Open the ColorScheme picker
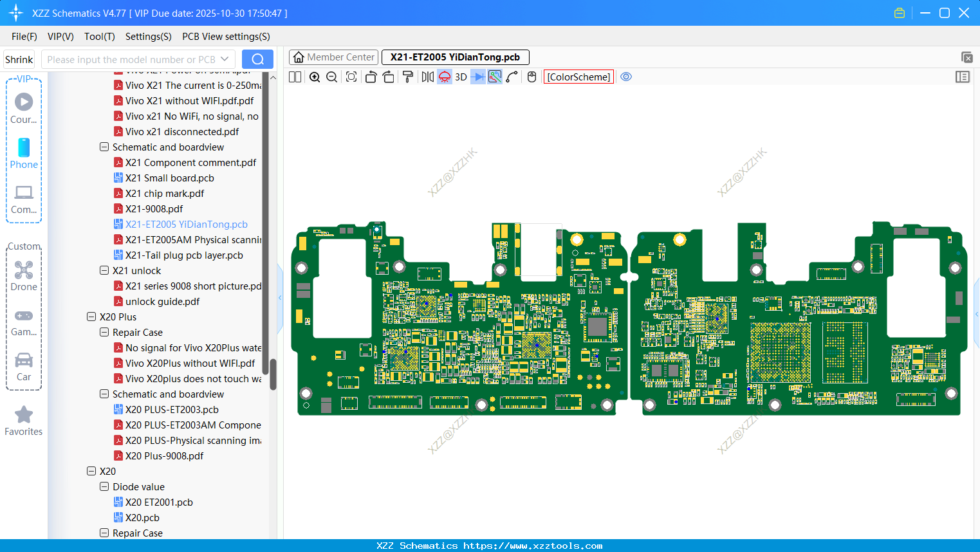 [x=578, y=77]
